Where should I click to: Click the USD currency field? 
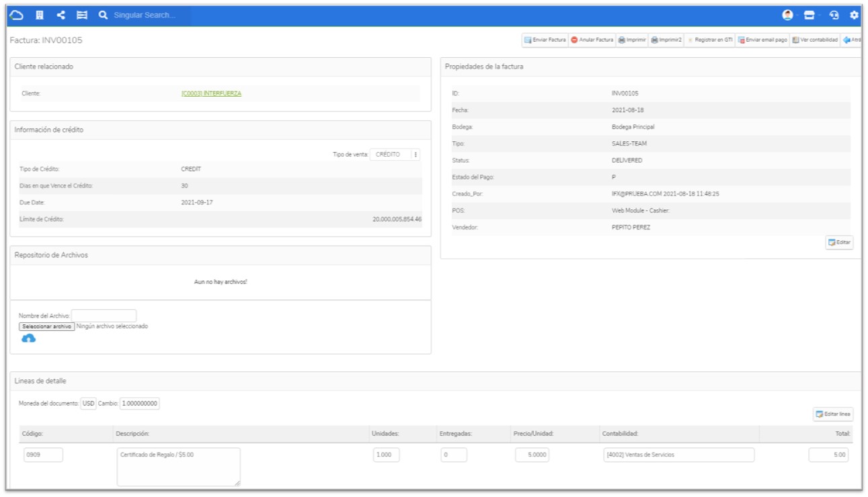pos(89,403)
